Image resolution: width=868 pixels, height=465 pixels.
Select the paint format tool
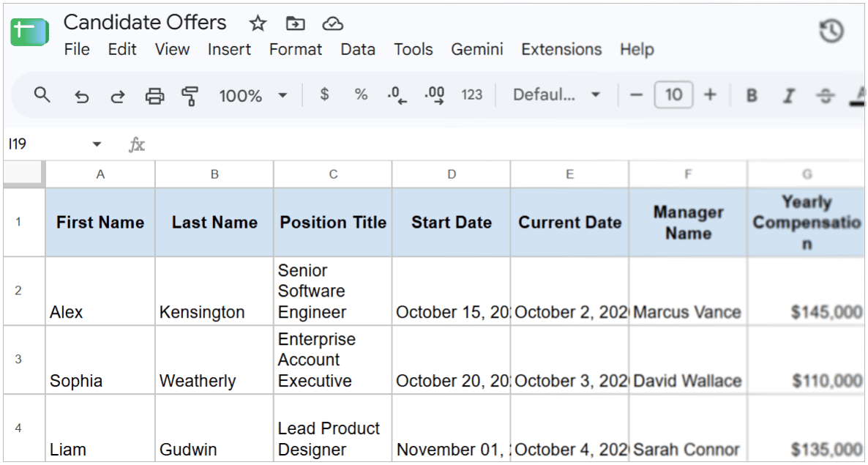(x=190, y=97)
